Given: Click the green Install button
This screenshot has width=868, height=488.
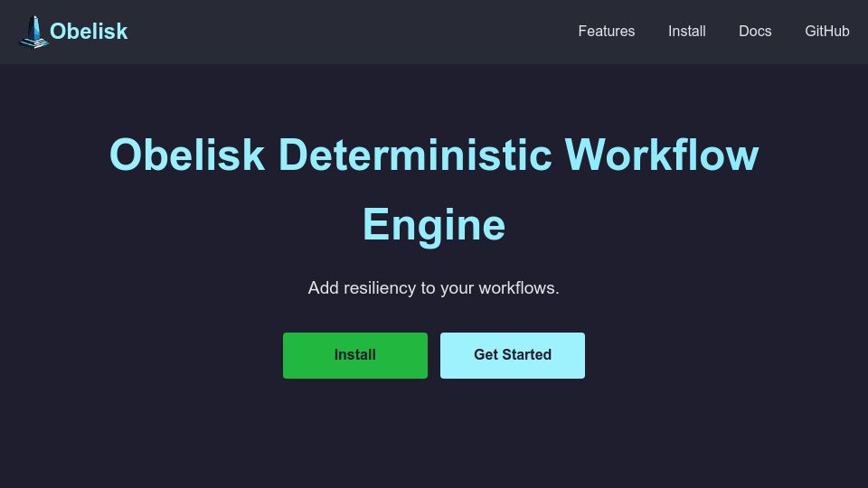Looking at the screenshot, I should click(x=354, y=355).
